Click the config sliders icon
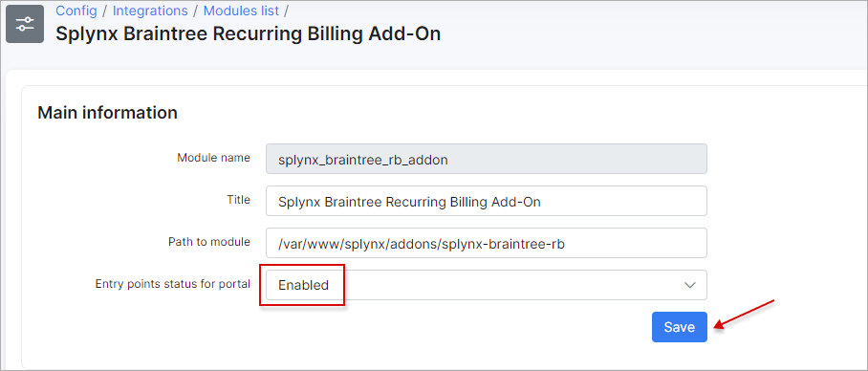Screen dimensions: 868x371 pyautogui.click(x=25, y=24)
